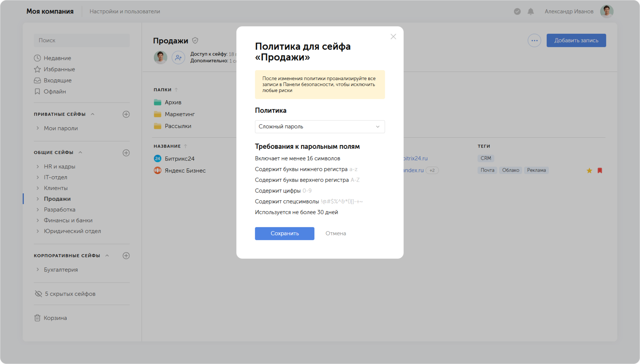
Task: Open the Корзина trash icon
Action: point(37,318)
